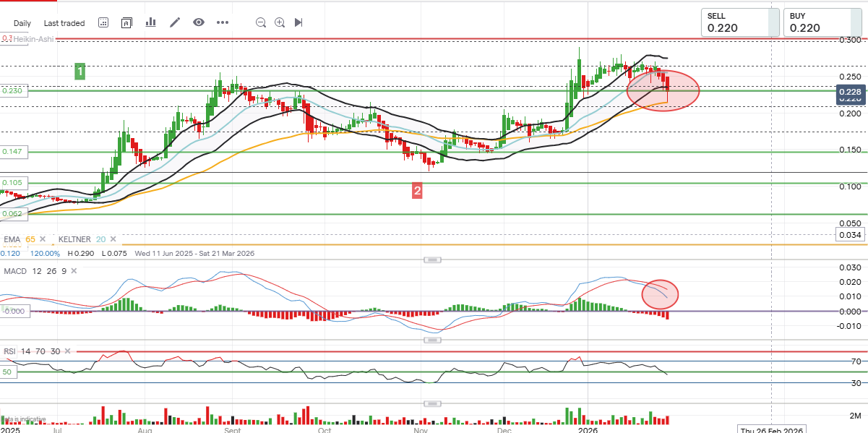Open the RSI 14 70 30 settings
Viewport: 868px width, 433px height.
(30, 351)
